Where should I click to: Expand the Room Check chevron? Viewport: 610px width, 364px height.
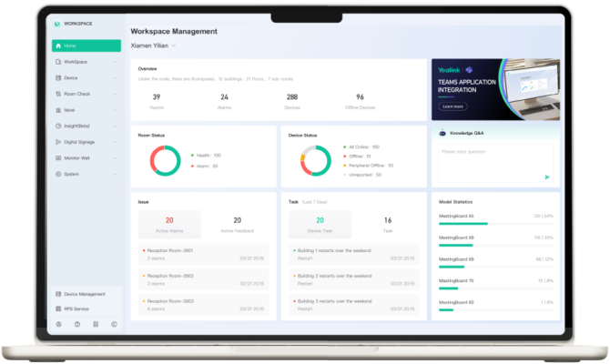point(115,94)
